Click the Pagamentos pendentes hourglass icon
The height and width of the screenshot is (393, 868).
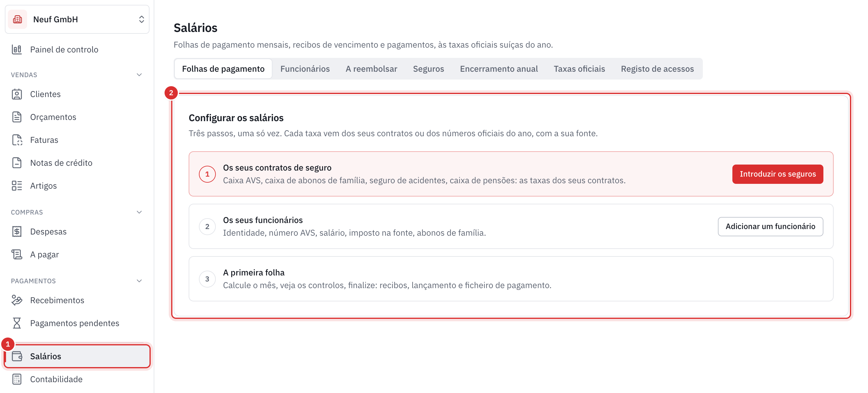coord(17,323)
